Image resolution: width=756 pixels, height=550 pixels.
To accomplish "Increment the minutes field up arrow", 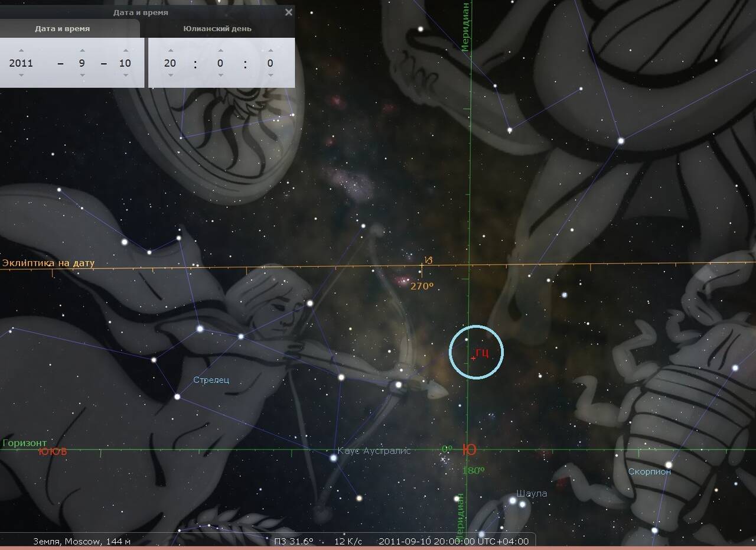I will 220,50.
